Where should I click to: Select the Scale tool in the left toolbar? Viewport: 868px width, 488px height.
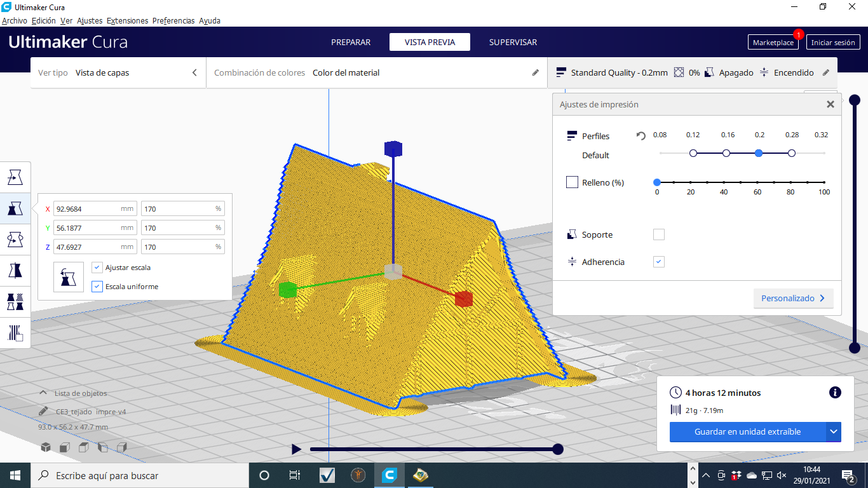(15, 208)
